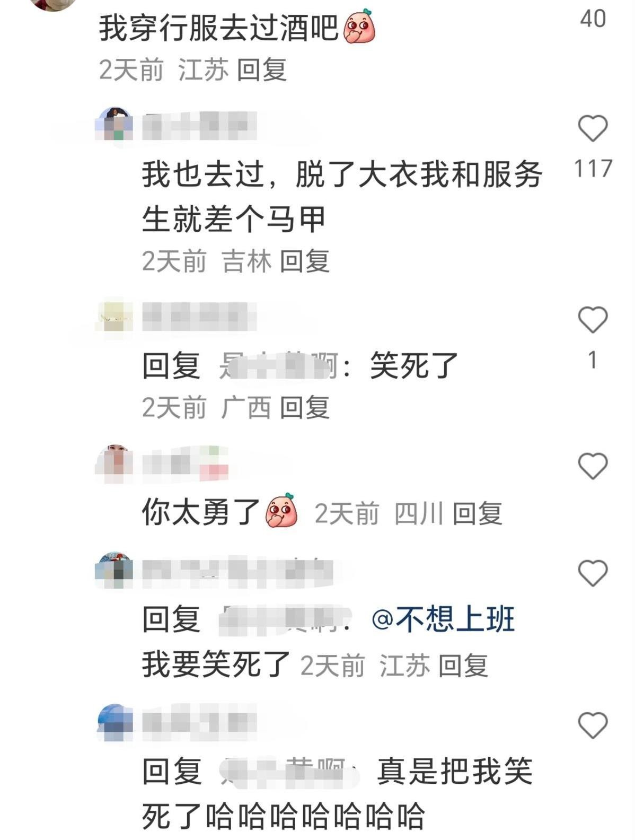Like the 广西 comment 笑死了
This screenshot has height=840, width=635.
(593, 319)
